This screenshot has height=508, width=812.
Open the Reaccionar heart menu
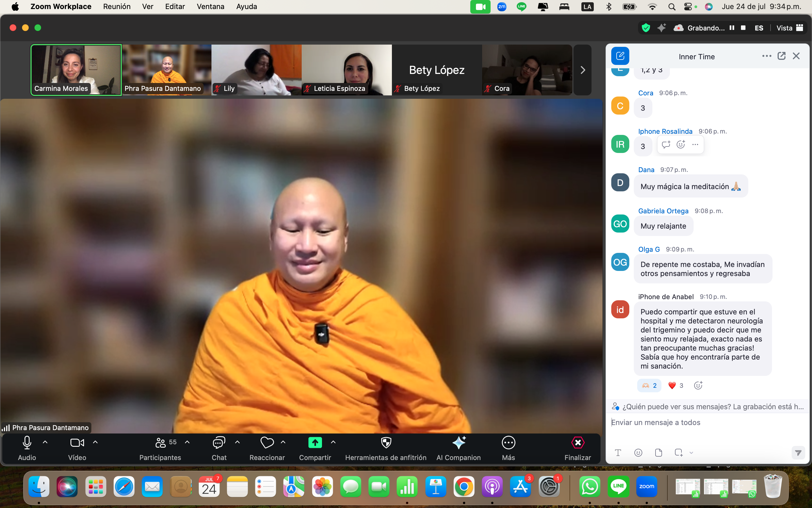coord(267,448)
